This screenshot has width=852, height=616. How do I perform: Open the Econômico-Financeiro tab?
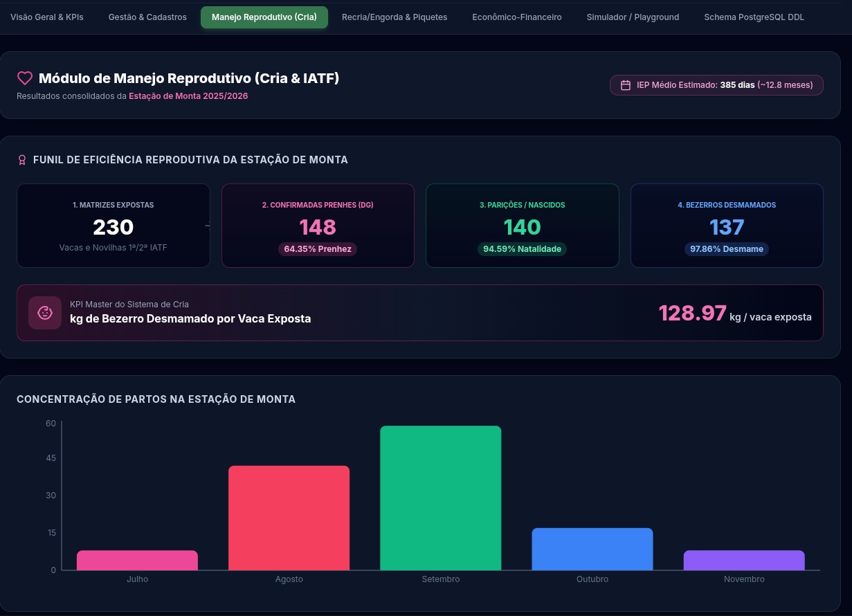tap(517, 17)
